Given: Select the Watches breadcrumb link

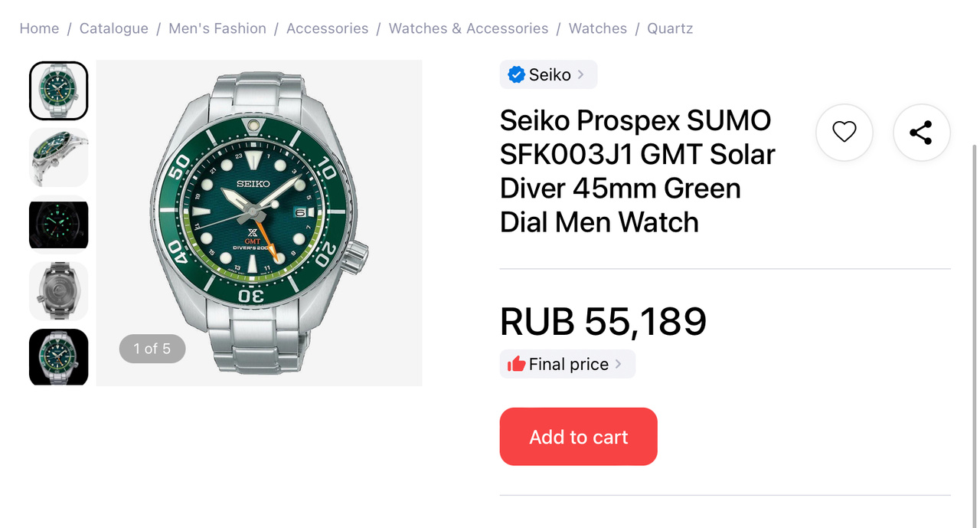Looking at the screenshot, I should 597,28.
